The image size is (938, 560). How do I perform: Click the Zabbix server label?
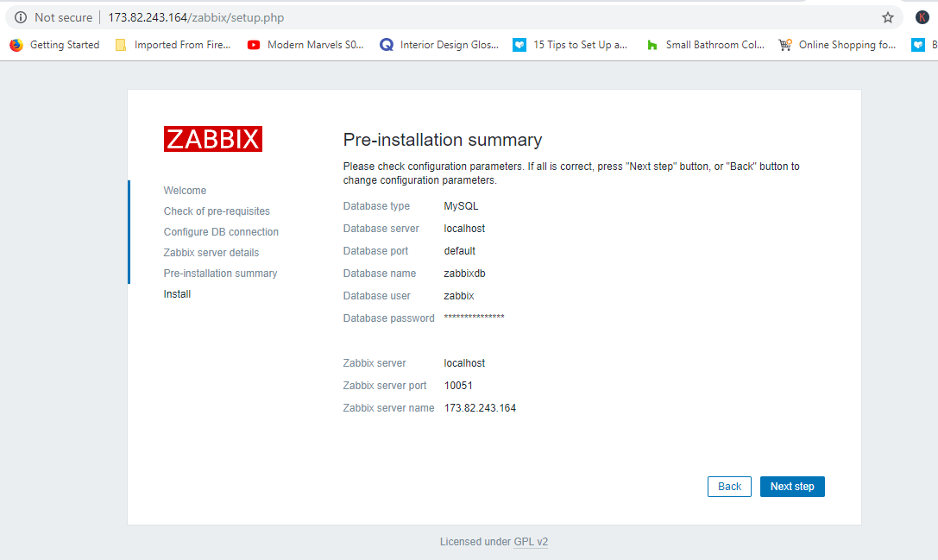coord(375,363)
